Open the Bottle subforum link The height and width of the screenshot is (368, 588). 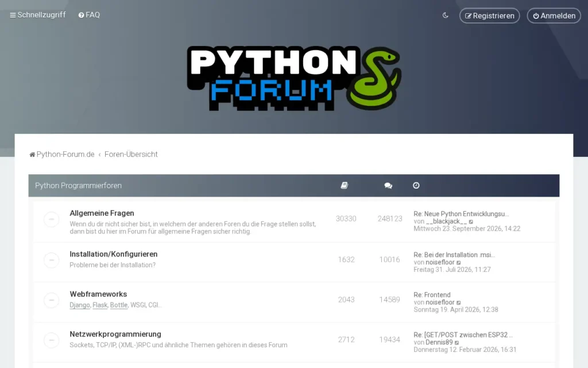coord(119,305)
